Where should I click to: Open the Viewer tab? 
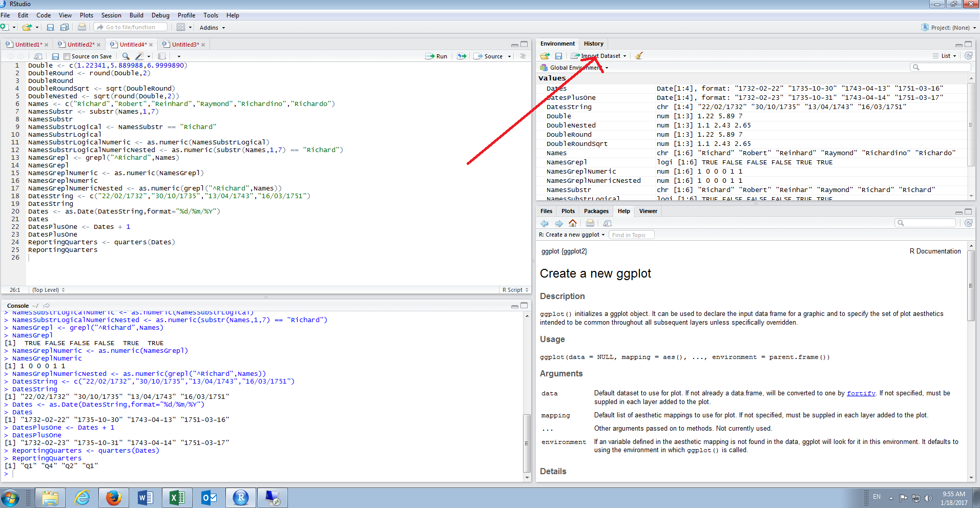(x=648, y=211)
